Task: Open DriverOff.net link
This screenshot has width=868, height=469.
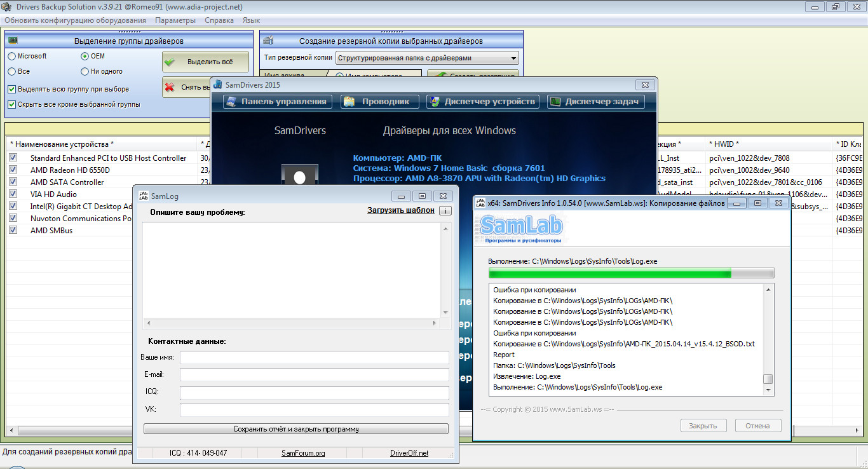Action: tap(409, 453)
